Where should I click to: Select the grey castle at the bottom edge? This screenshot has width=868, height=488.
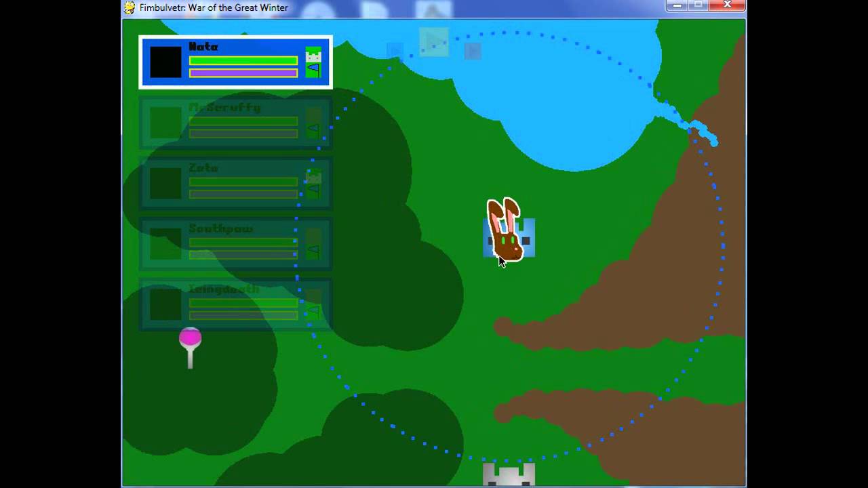point(509,474)
